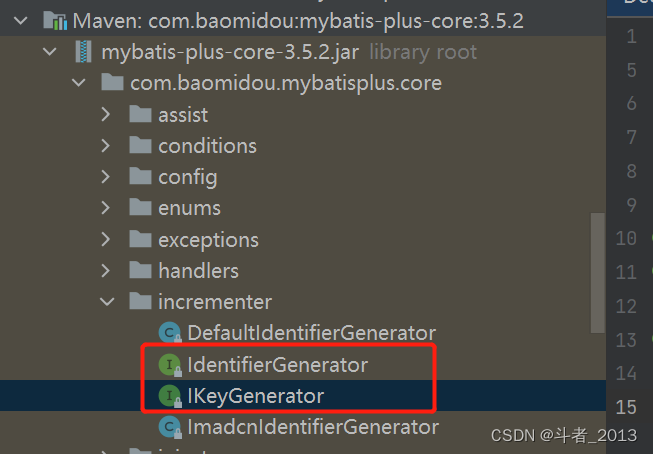The height and width of the screenshot is (454, 653).
Task: Select the exceptions package item
Action: 207,240
